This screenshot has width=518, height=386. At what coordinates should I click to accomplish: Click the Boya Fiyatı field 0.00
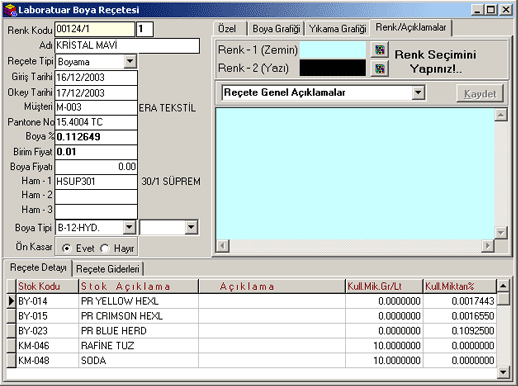96,167
